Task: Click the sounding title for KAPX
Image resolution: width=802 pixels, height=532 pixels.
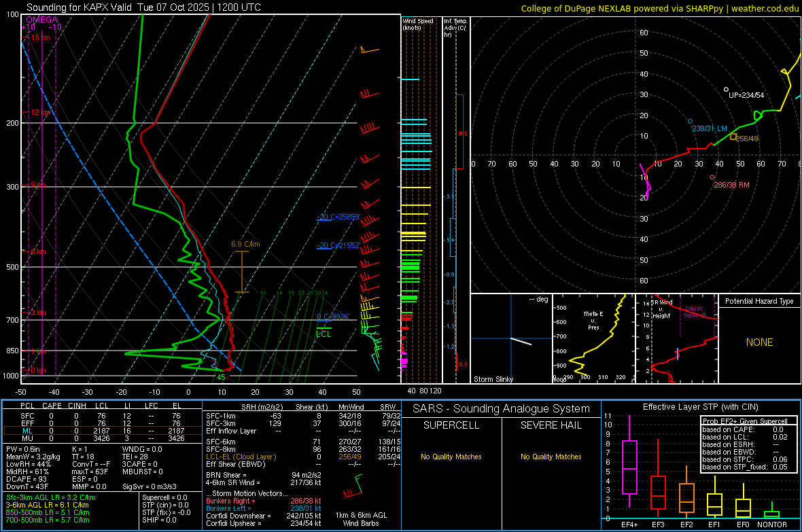Action: click(143, 7)
